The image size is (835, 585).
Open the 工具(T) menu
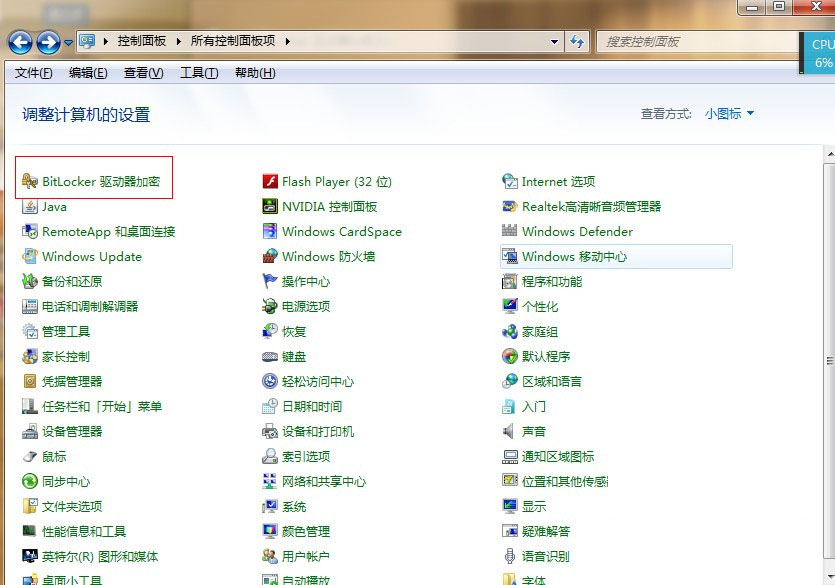point(199,73)
